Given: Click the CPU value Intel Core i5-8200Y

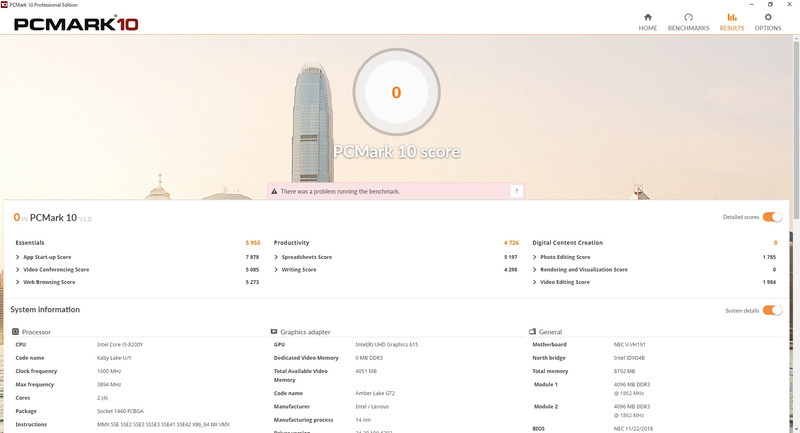Looking at the screenshot, I should [x=120, y=345].
